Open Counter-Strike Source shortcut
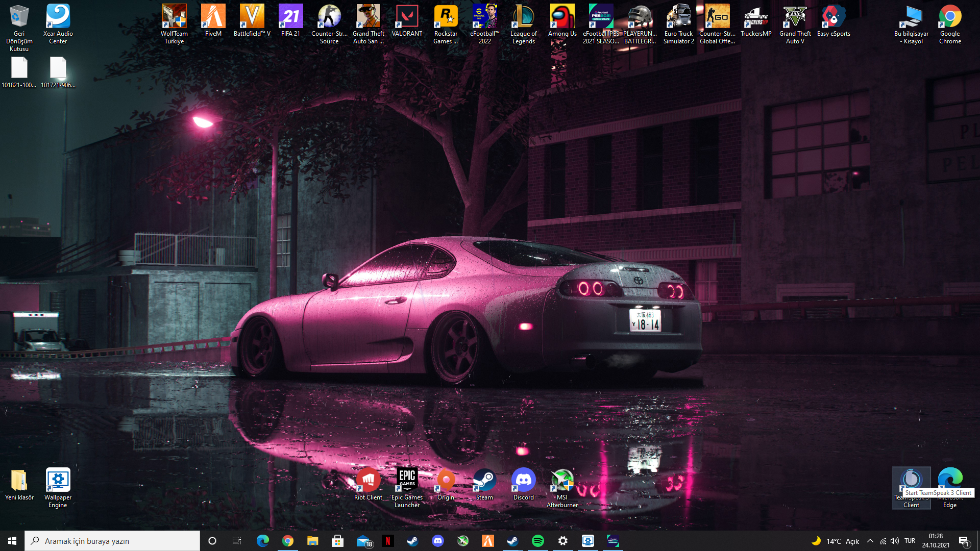 329,24
